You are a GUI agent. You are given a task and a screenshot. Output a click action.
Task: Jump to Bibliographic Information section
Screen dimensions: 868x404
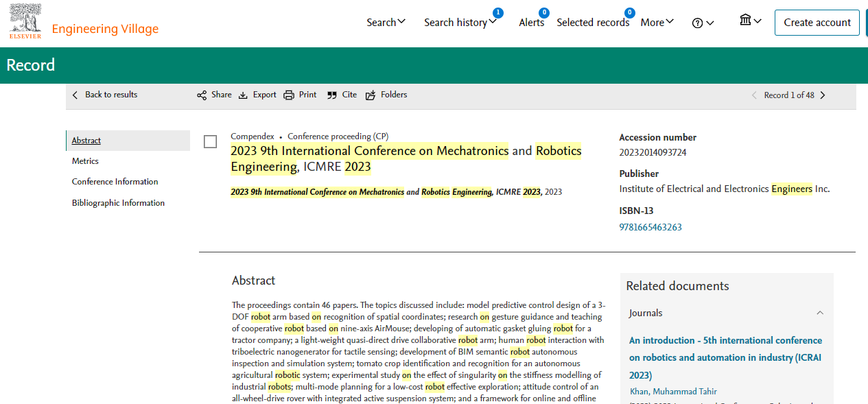[x=118, y=203]
